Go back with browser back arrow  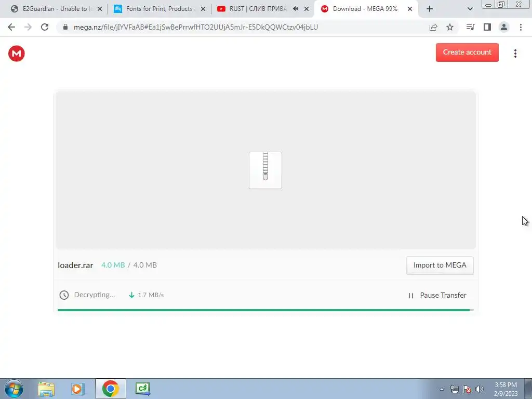(x=11, y=27)
